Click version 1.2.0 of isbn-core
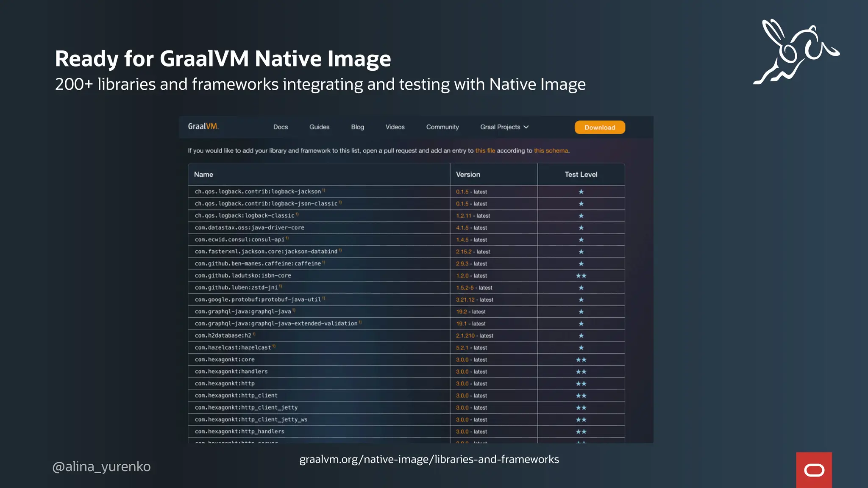The height and width of the screenshot is (488, 868). click(462, 276)
